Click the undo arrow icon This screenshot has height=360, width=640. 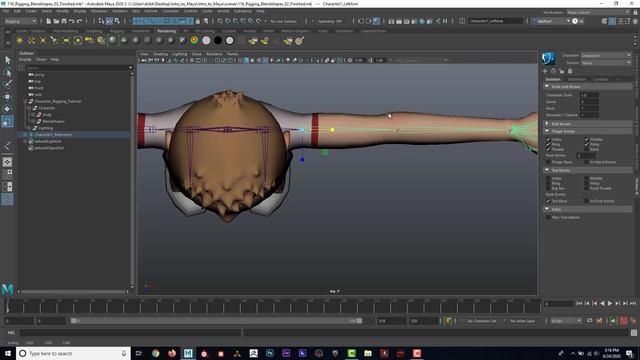(x=71, y=21)
